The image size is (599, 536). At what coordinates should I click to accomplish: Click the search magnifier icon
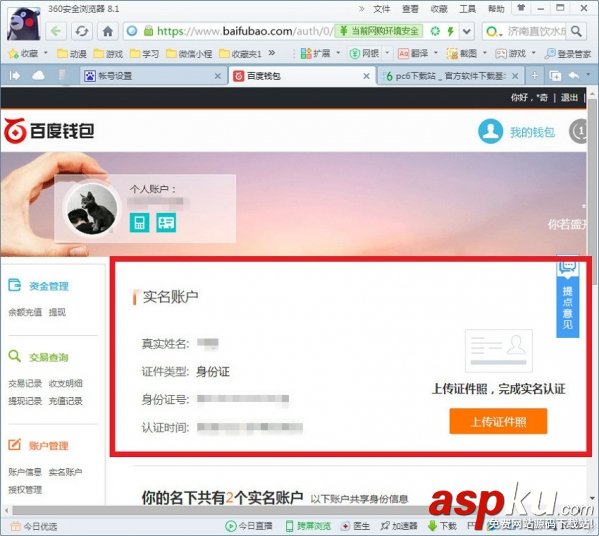pyautogui.click(x=576, y=31)
